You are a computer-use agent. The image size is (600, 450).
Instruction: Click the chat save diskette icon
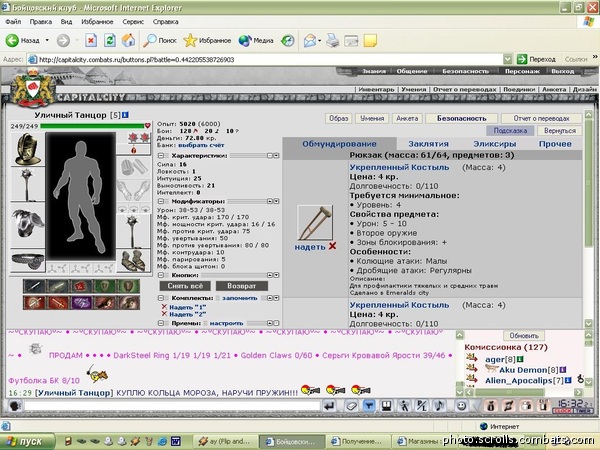point(387,406)
